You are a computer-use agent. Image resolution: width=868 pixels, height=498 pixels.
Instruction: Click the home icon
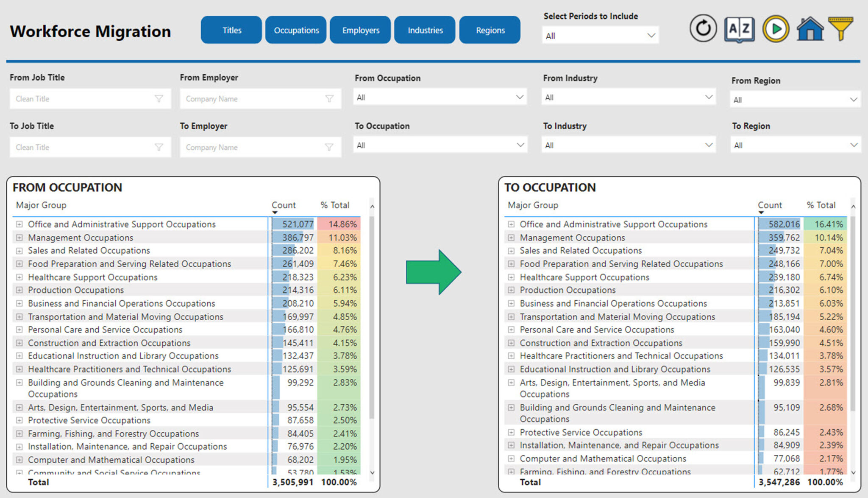pyautogui.click(x=810, y=28)
